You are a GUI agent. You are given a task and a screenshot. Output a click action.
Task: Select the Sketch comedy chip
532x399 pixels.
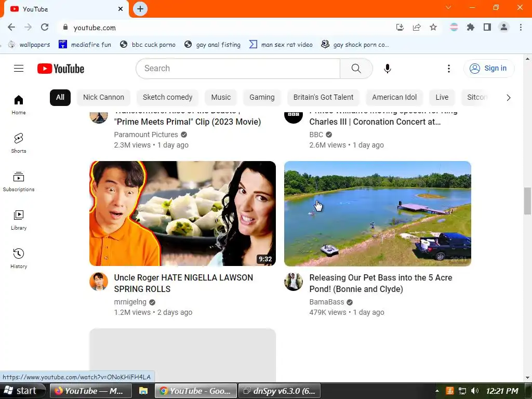point(168,97)
